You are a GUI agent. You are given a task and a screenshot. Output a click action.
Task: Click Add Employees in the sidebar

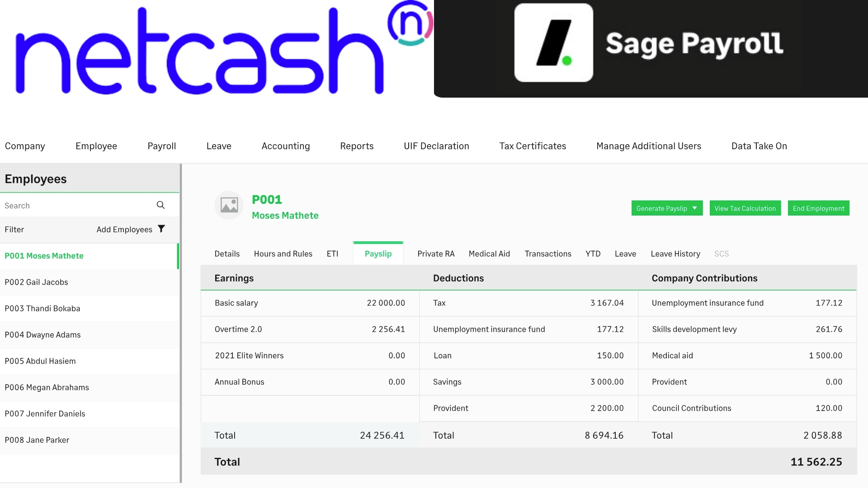pos(124,229)
